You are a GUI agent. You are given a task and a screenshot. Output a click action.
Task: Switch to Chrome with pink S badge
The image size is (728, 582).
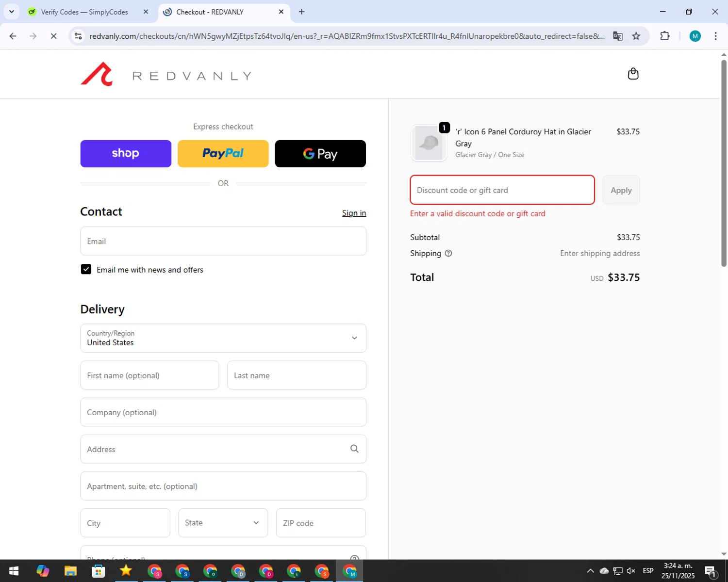[x=154, y=571]
